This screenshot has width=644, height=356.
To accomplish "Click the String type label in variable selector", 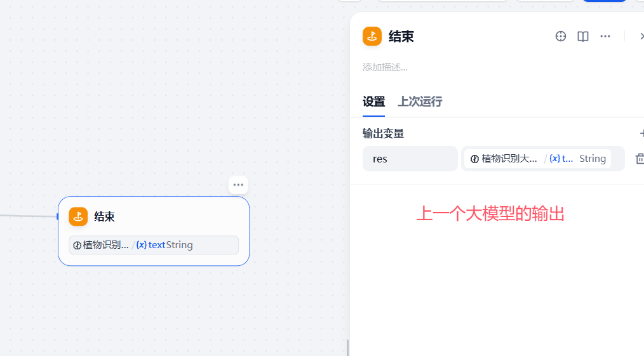I will [x=593, y=159].
